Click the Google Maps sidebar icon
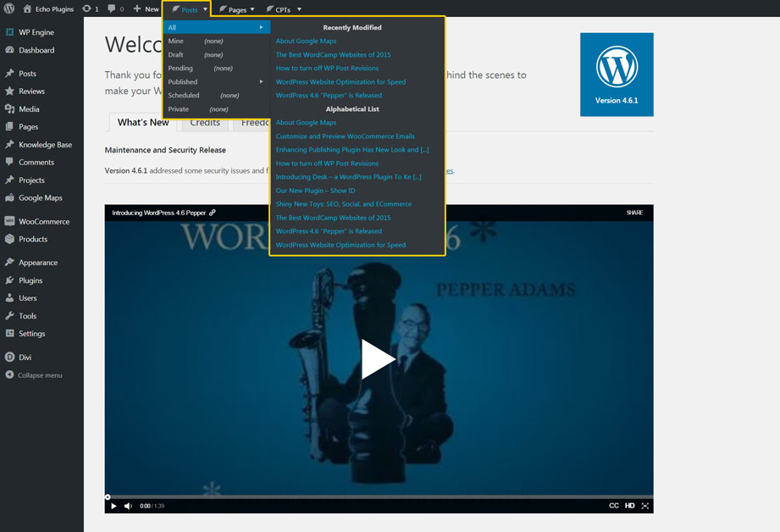The height and width of the screenshot is (532, 780). click(x=9, y=197)
